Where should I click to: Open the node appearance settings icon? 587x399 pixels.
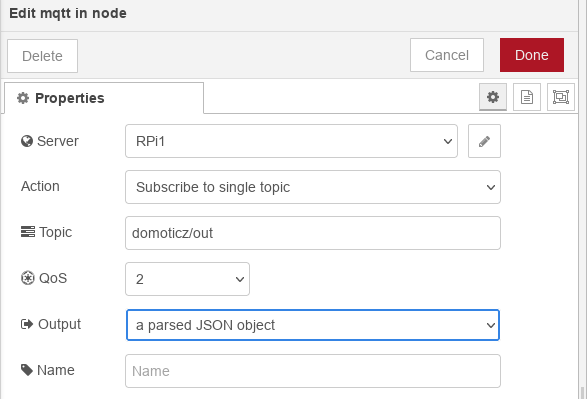click(x=560, y=97)
